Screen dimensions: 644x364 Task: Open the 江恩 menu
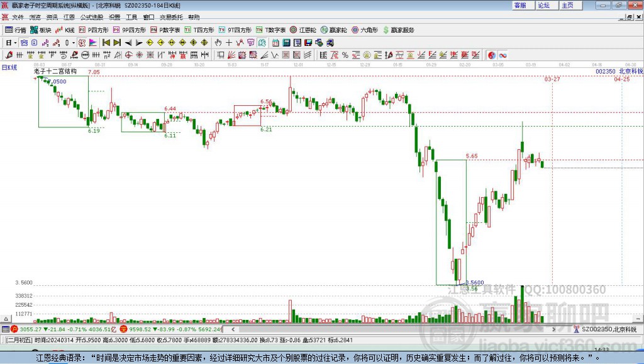pyautogui.click(x=69, y=17)
